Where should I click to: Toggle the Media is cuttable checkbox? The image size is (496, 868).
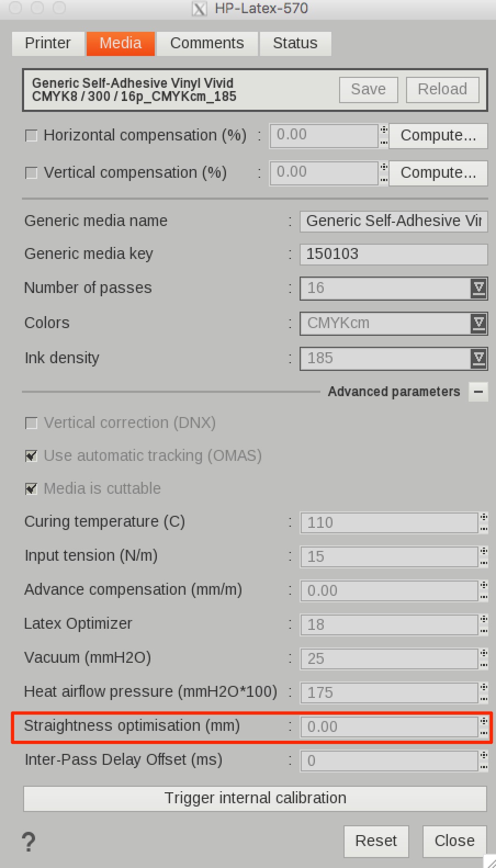tap(32, 489)
